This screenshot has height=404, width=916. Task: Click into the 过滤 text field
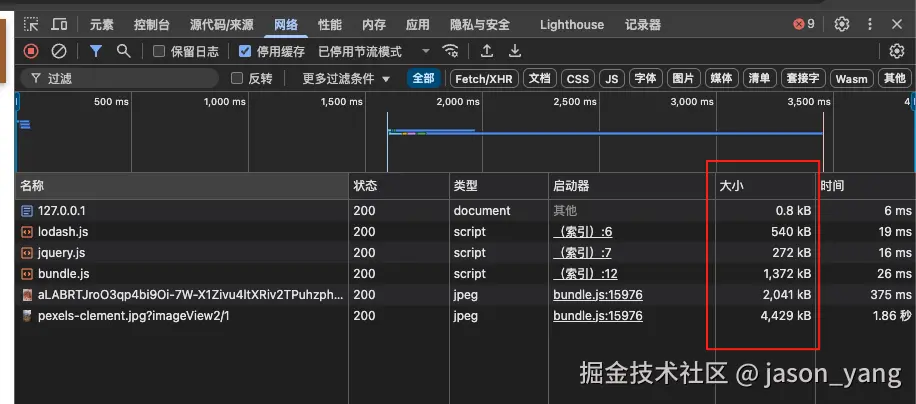pyautogui.click(x=119, y=78)
